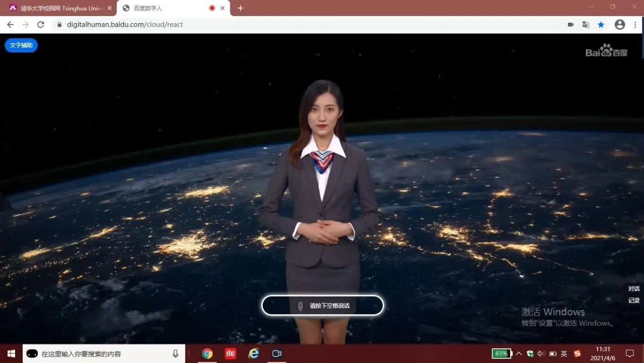
Task: Open the Google Translate page icon
Action: click(586, 25)
